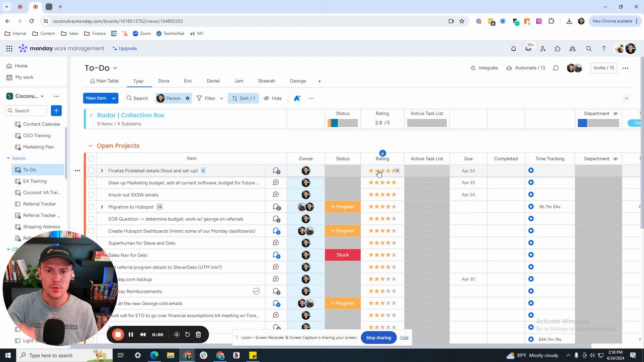Clear the rating on Finalize Pickleball row
644x362 pixels.
coord(397,170)
